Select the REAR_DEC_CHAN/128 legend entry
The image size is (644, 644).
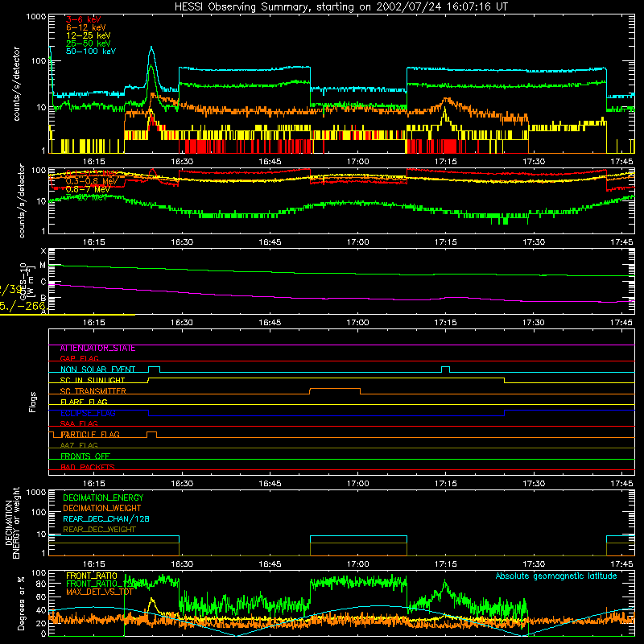click(106, 518)
